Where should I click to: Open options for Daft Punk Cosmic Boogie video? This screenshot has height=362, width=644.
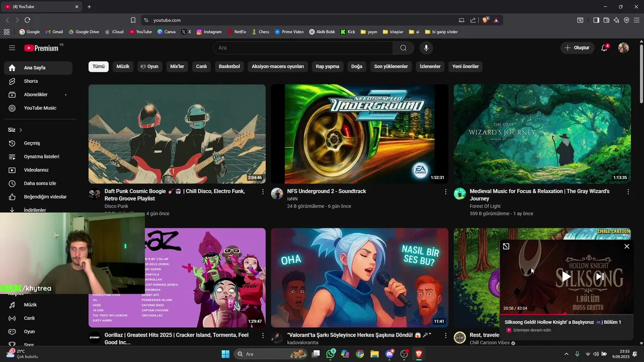[x=263, y=192]
